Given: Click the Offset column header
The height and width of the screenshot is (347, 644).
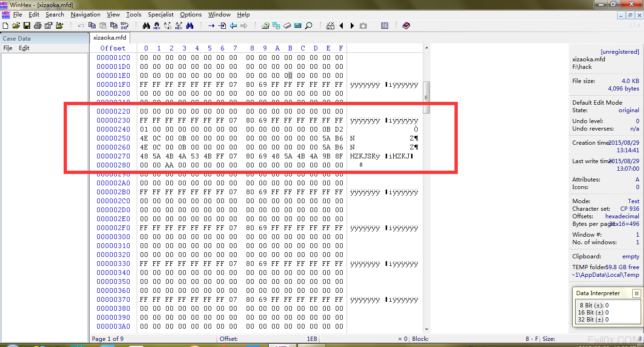Looking at the screenshot, I should (x=113, y=48).
